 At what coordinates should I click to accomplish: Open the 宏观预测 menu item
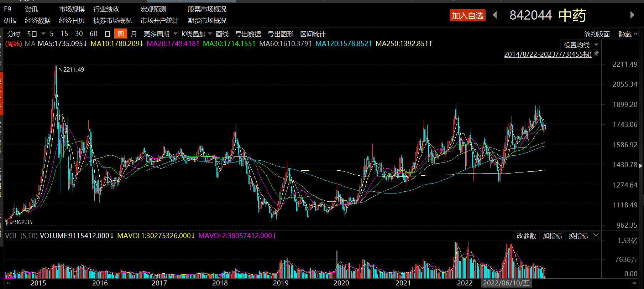153,9
